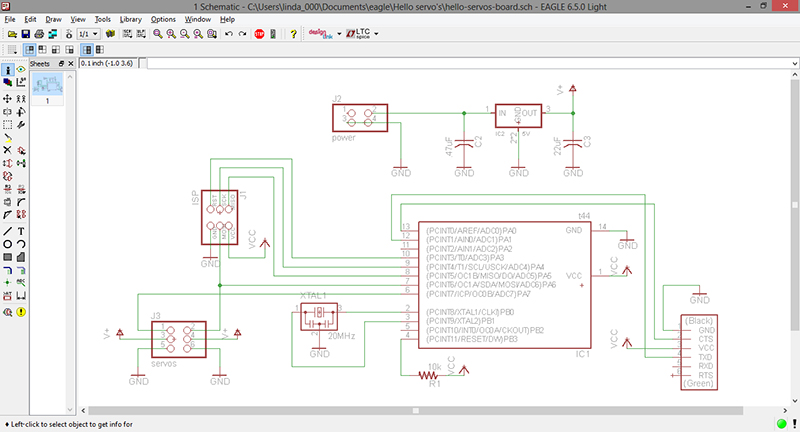The width and height of the screenshot is (800, 432).
Task: Click in the command line input field
Action: point(469,63)
